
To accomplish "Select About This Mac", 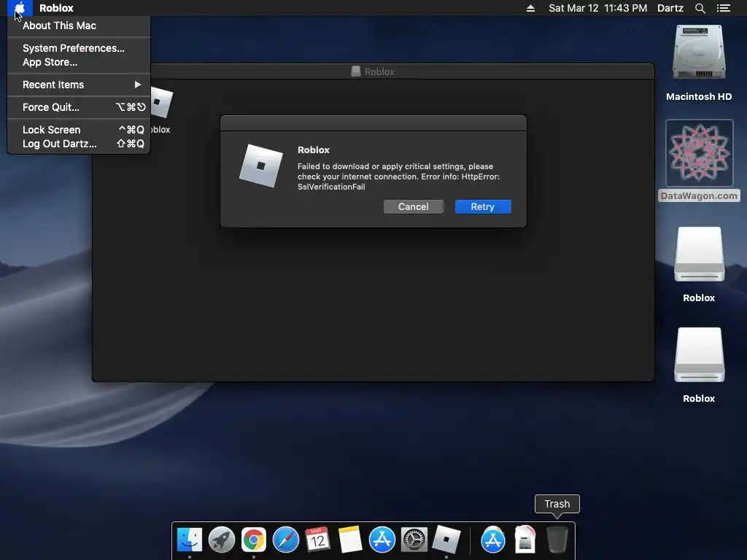I will click(79, 26).
